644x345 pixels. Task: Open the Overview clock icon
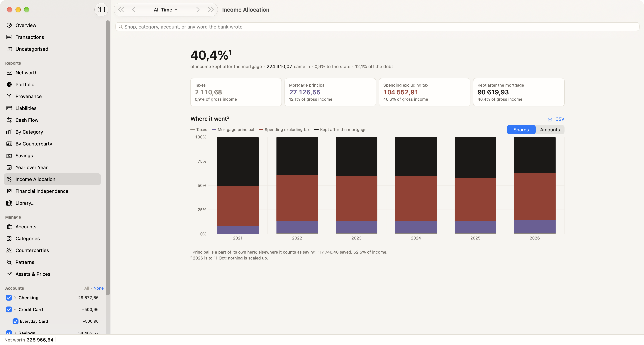pyautogui.click(x=9, y=25)
